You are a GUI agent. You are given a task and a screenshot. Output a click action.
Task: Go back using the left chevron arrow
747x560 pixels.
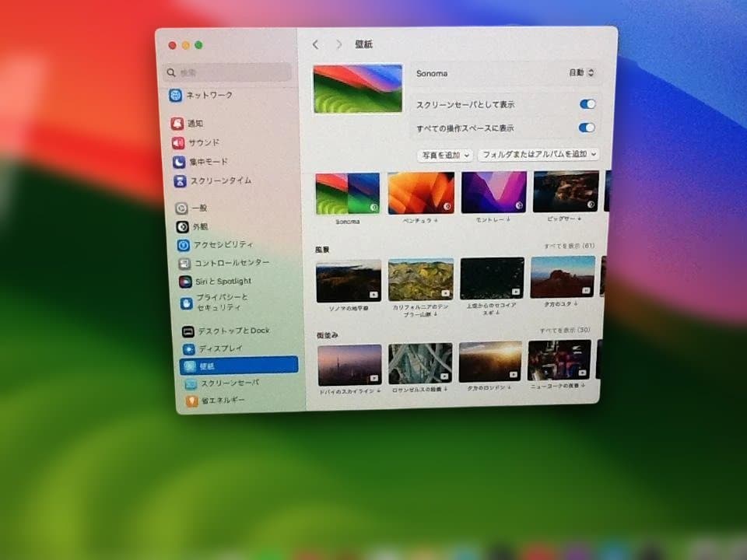pyautogui.click(x=315, y=44)
